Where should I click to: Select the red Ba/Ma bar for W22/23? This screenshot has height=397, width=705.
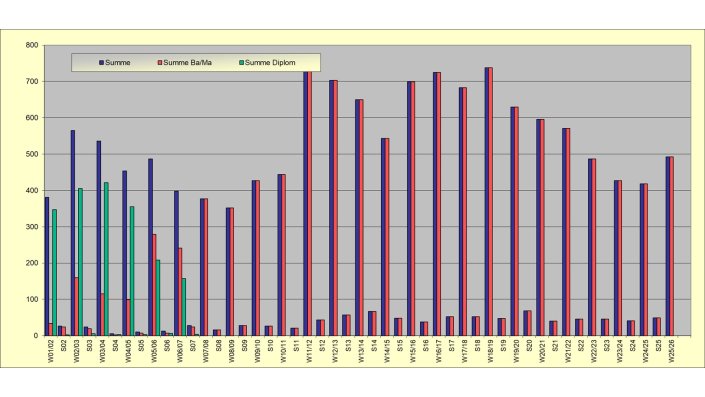[x=593, y=247]
